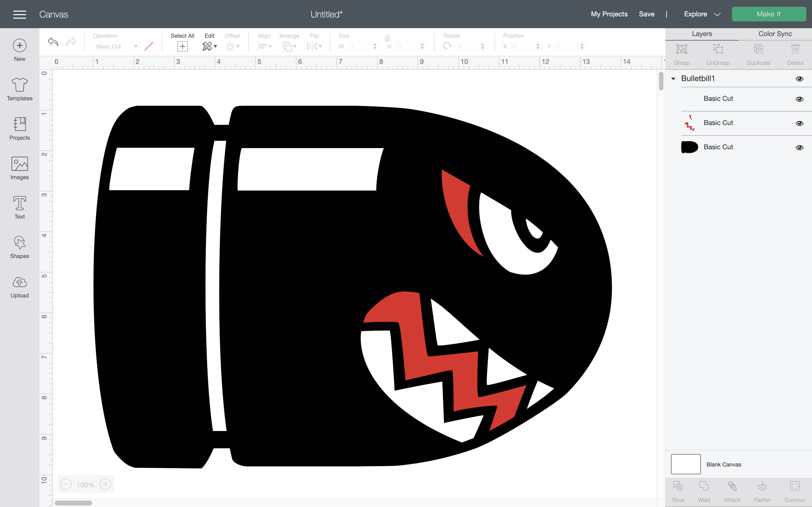This screenshot has width=812, height=507.
Task: Open the Upload panel
Action: (x=19, y=286)
